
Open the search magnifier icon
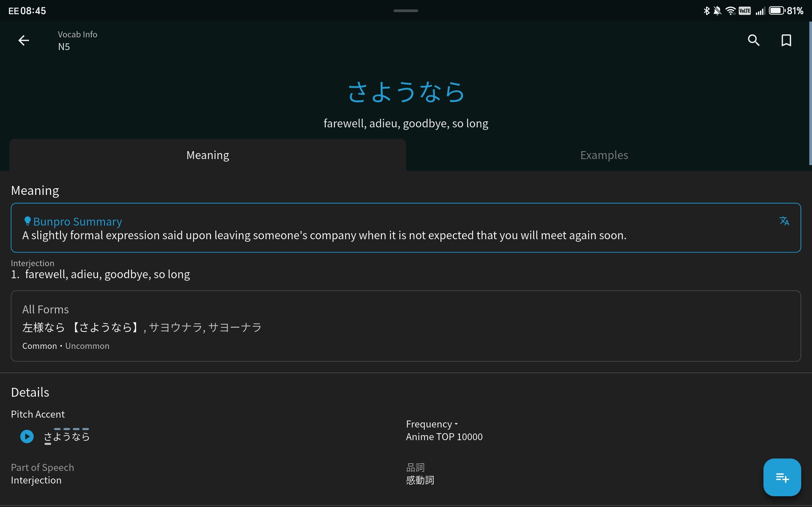coord(753,41)
